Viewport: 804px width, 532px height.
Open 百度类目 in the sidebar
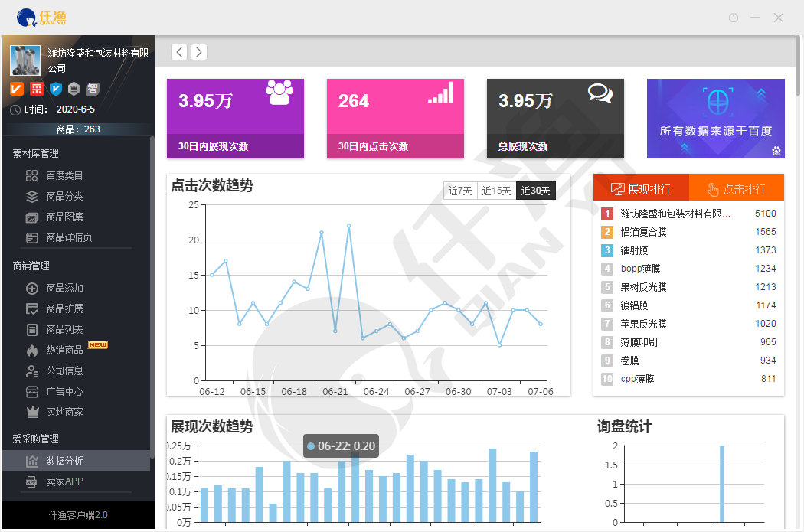click(x=64, y=175)
